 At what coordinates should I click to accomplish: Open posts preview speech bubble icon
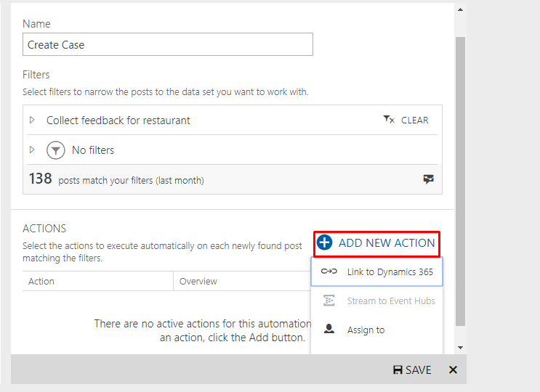pos(429,179)
